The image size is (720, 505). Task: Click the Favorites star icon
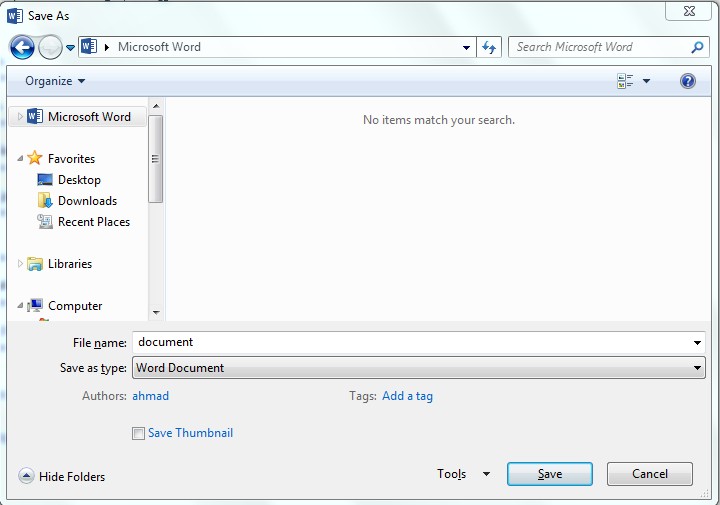(35, 158)
